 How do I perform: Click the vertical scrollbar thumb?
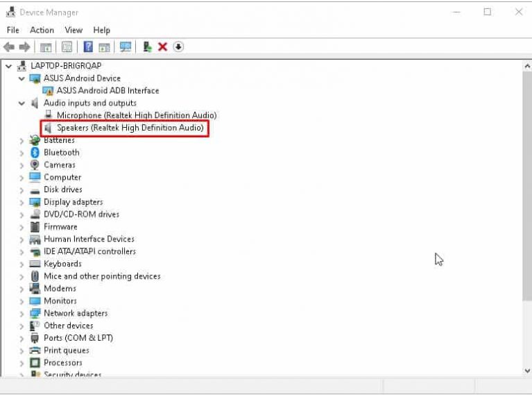point(527,186)
